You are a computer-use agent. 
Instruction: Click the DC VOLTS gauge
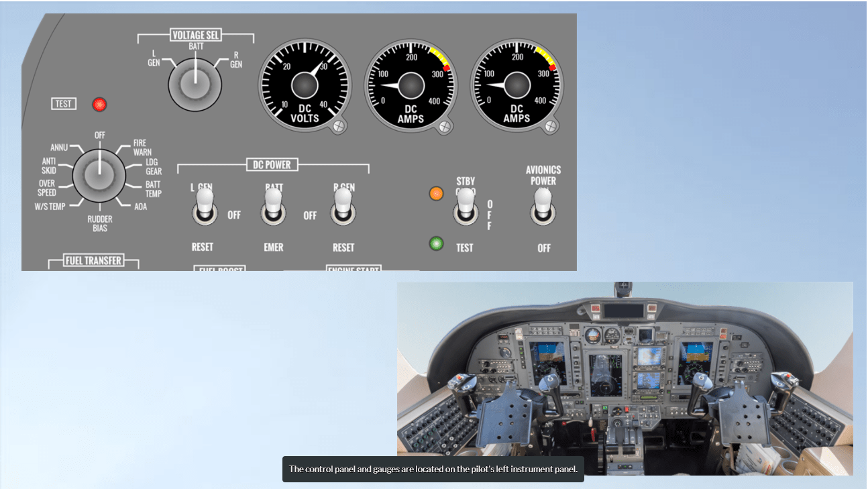click(305, 85)
